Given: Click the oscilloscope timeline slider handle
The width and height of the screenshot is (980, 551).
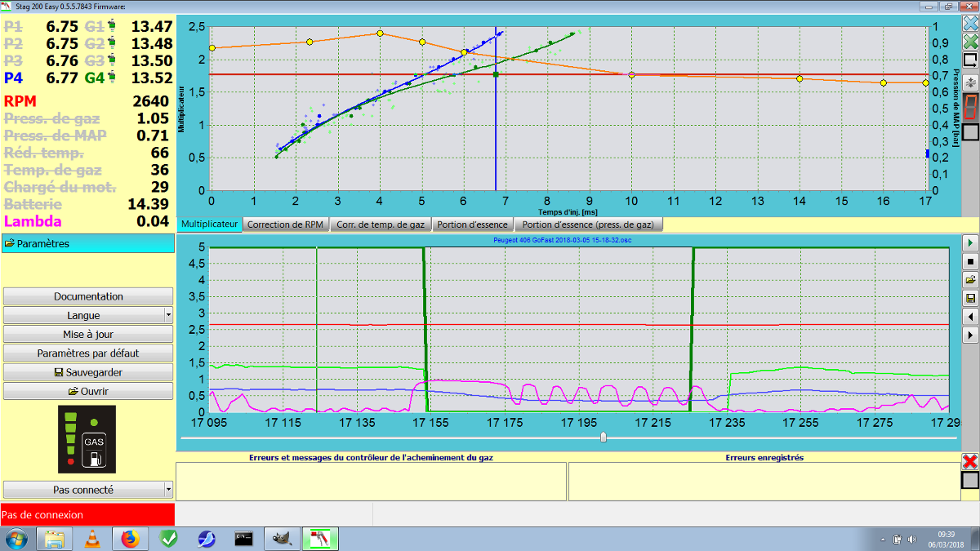Looking at the screenshot, I should pyautogui.click(x=604, y=438).
